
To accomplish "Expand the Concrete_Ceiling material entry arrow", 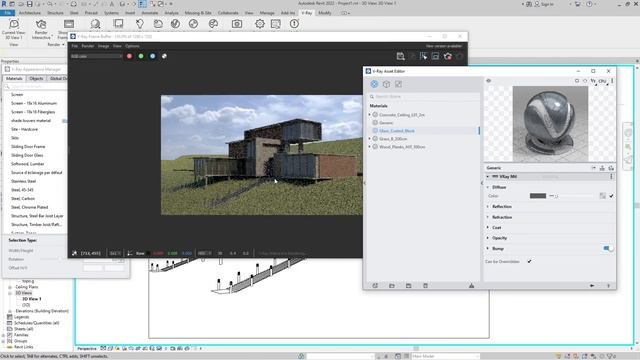I will (x=370, y=115).
